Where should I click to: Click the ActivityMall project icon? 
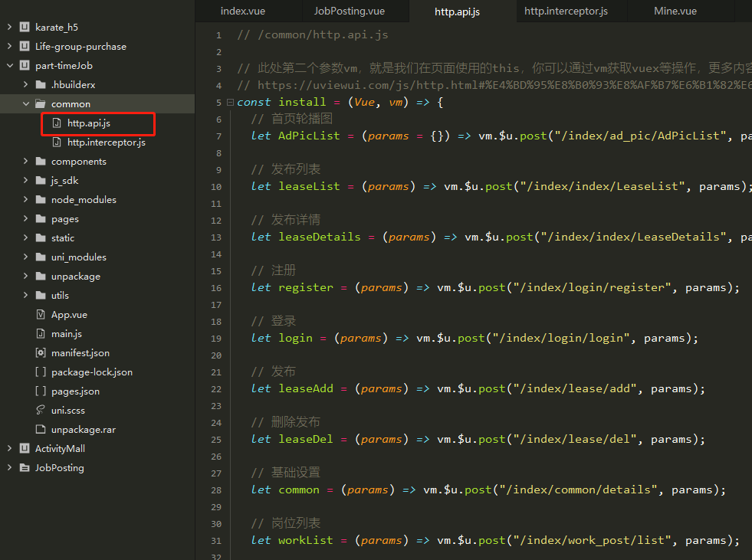25,448
